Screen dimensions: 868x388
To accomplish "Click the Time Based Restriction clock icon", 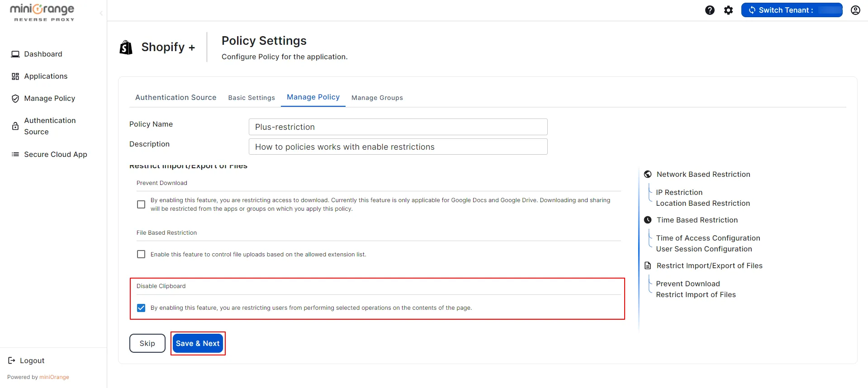I will point(648,220).
